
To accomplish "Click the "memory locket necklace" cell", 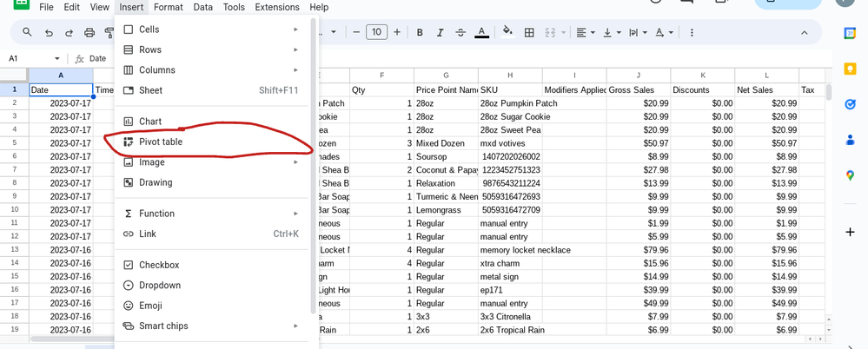I will pos(526,250).
